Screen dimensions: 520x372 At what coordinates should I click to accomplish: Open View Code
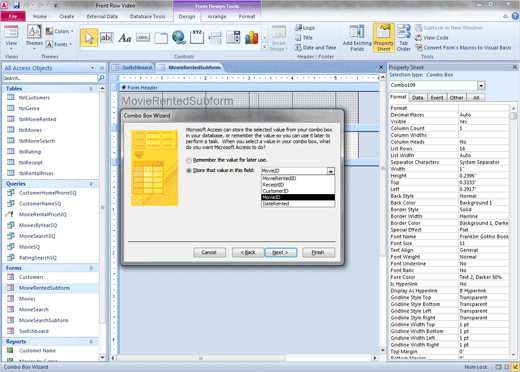(x=432, y=38)
